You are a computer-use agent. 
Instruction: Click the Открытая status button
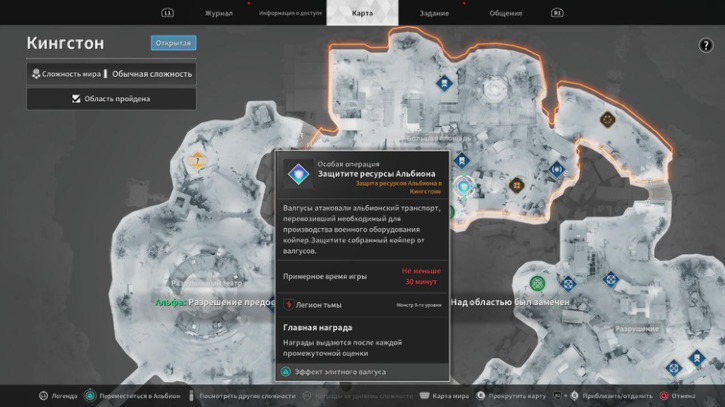[x=173, y=43]
